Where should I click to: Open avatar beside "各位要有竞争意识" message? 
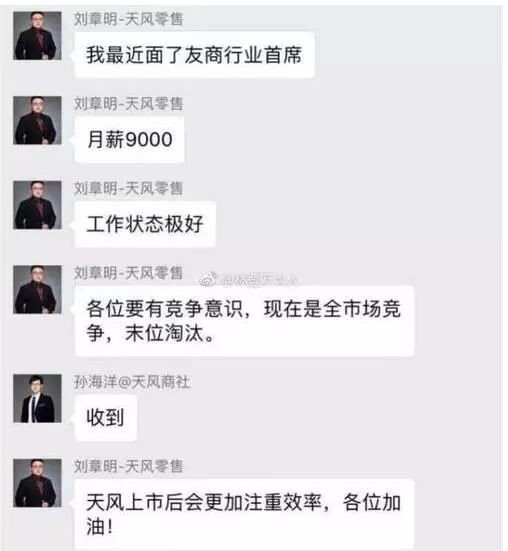pos(37,290)
